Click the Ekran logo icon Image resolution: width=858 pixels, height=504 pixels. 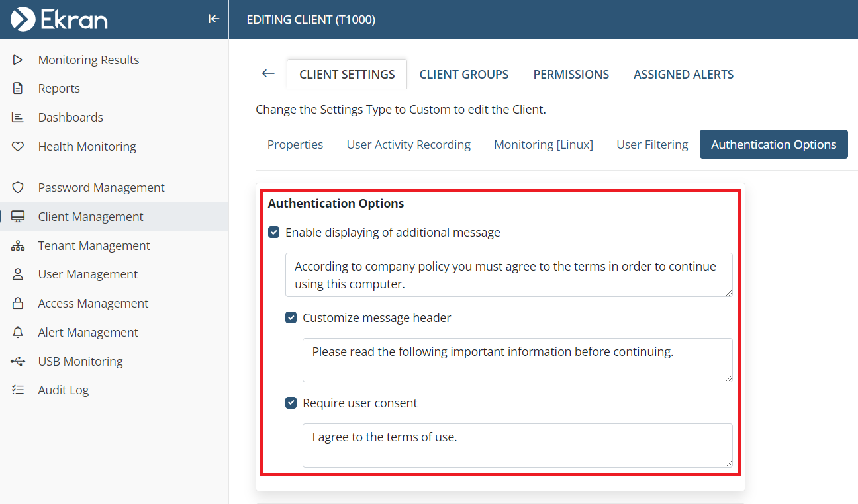[x=23, y=19]
